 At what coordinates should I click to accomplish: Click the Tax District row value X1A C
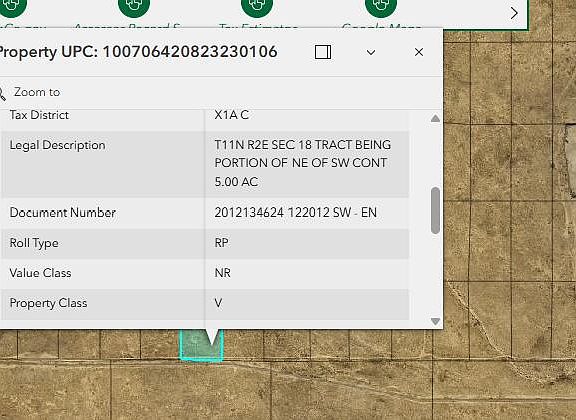(x=231, y=115)
